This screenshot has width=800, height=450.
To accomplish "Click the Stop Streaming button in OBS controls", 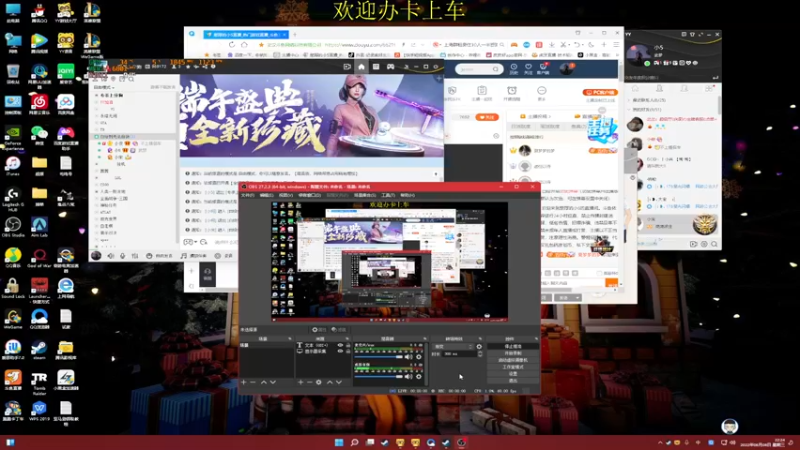I will click(513, 346).
